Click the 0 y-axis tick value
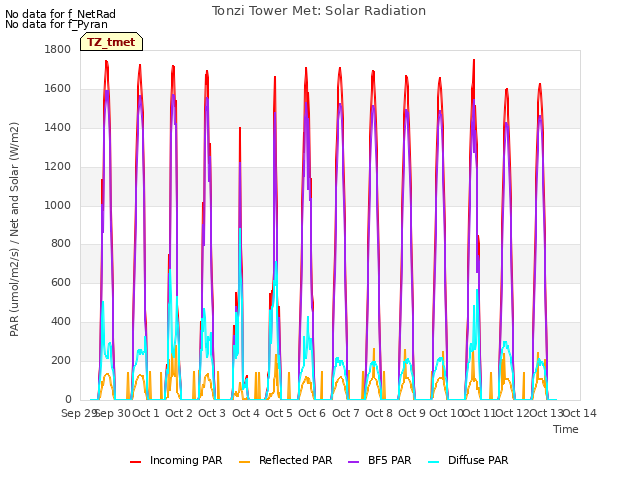 click(x=68, y=399)
